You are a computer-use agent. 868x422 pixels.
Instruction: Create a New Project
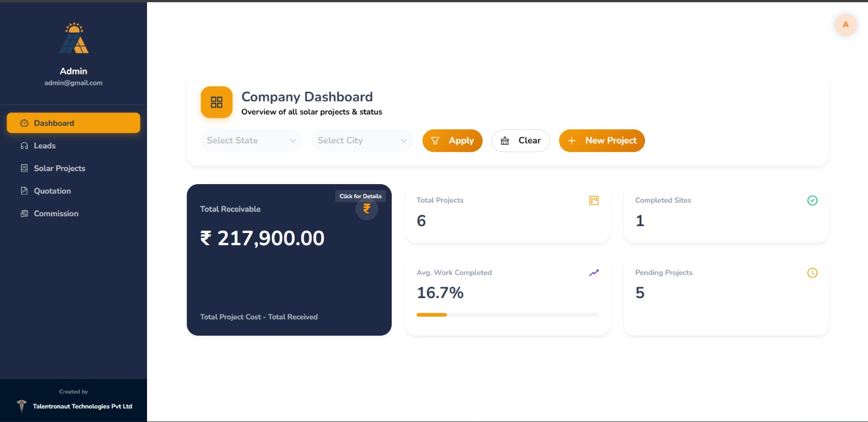point(602,141)
